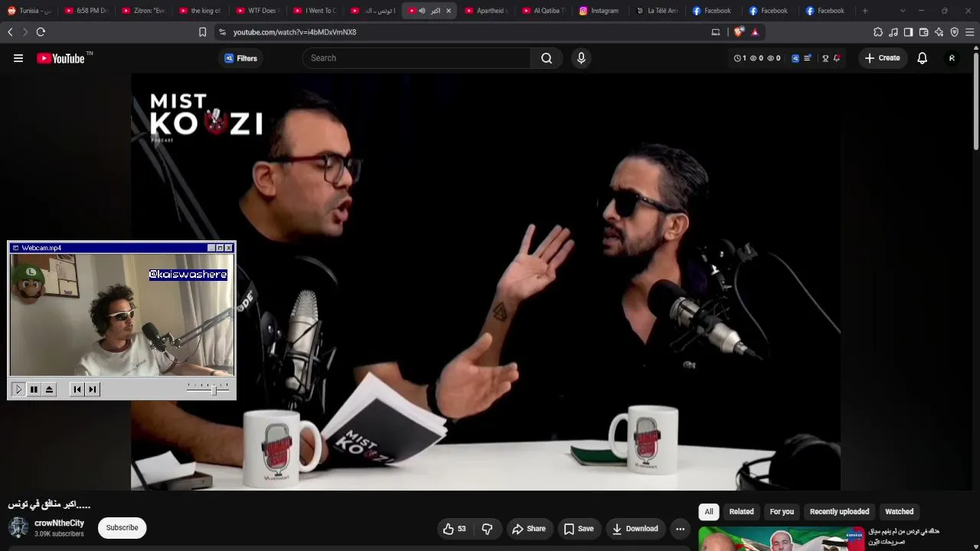Click the Webcam.mp4 volume slider
Viewport: 980px width, 551px height.
pyautogui.click(x=208, y=390)
